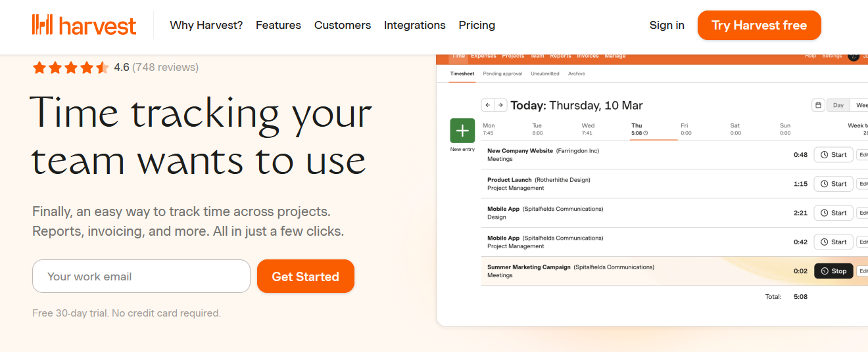Click the Free 30-day trial note

tap(126, 313)
